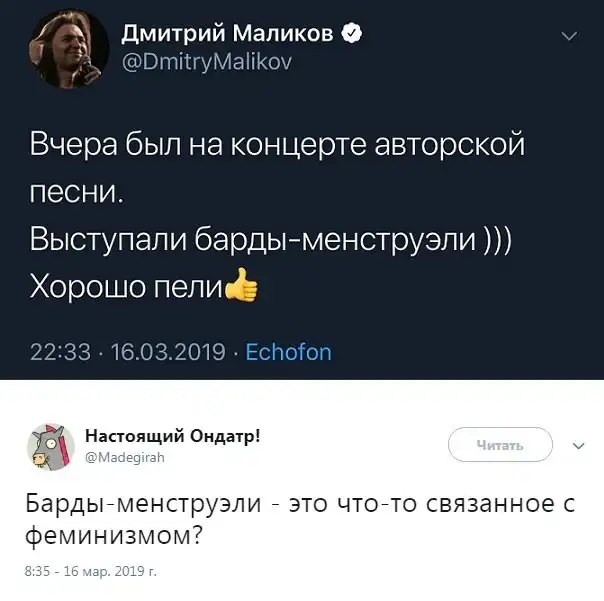Click the 8:35 - 16 мар. 2019 г. timestamp
The height and width of the screenshot is (601, 604).
pos(90,571)
